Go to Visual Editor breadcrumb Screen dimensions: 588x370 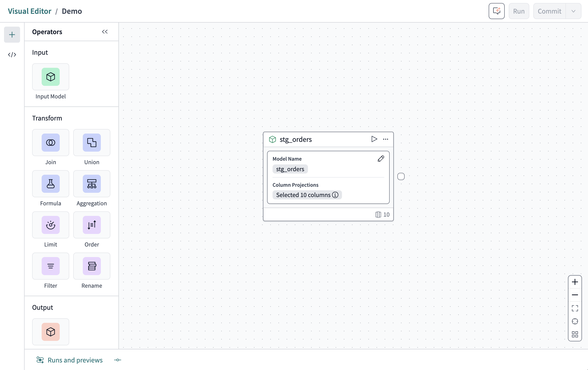point(30,11)
